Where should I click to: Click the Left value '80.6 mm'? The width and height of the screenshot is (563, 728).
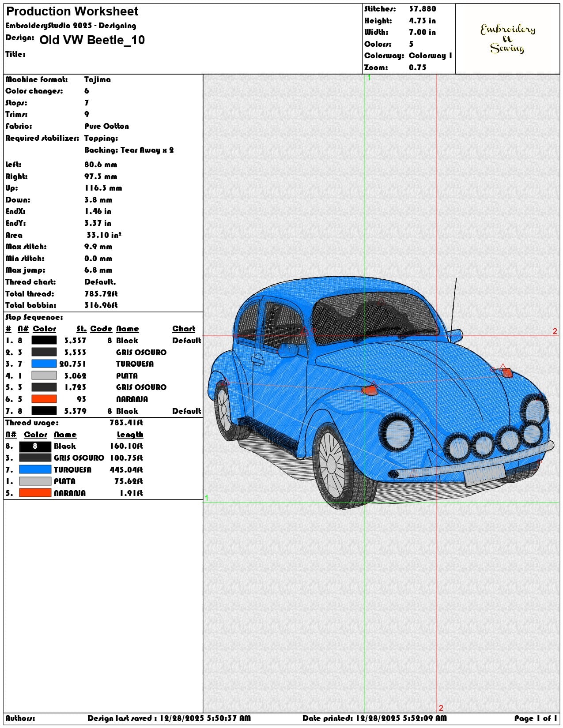(101, 165)
